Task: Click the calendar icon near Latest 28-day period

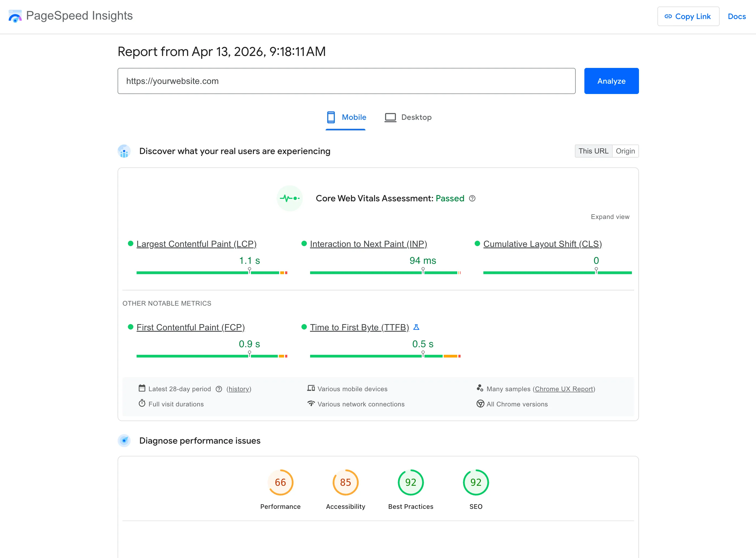Action: click(142, 388)
